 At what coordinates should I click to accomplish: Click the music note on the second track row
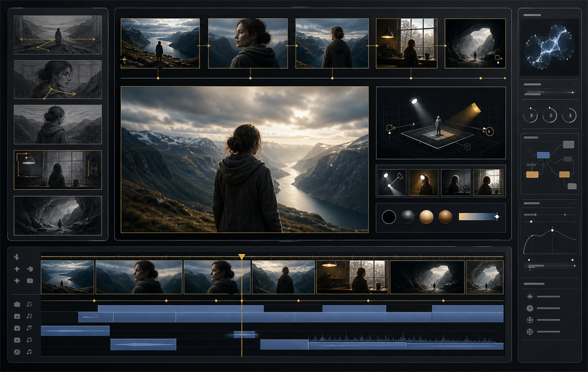pos(29,316)
